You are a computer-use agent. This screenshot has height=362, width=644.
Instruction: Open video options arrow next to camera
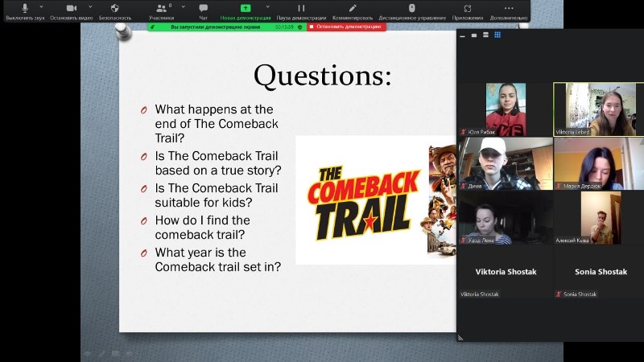[90, 7]
